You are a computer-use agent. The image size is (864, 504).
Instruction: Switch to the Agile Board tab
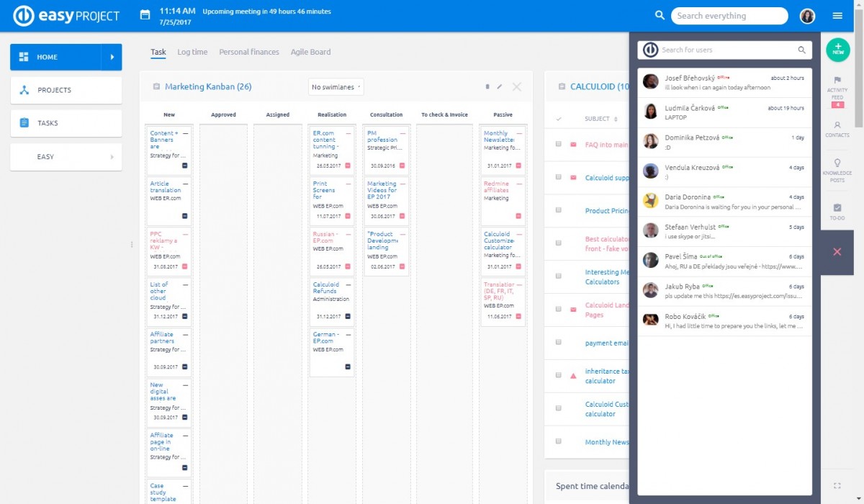click(310, 52)
